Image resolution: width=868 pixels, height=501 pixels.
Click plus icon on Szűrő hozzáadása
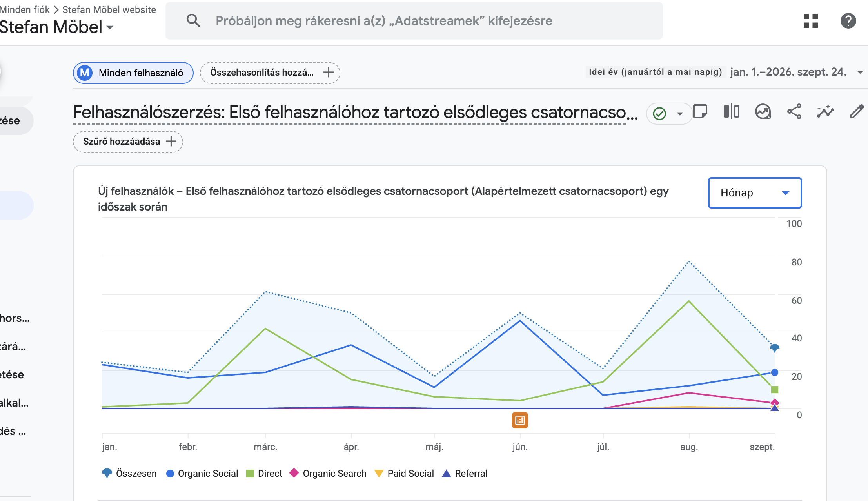[x=171, y=141]
